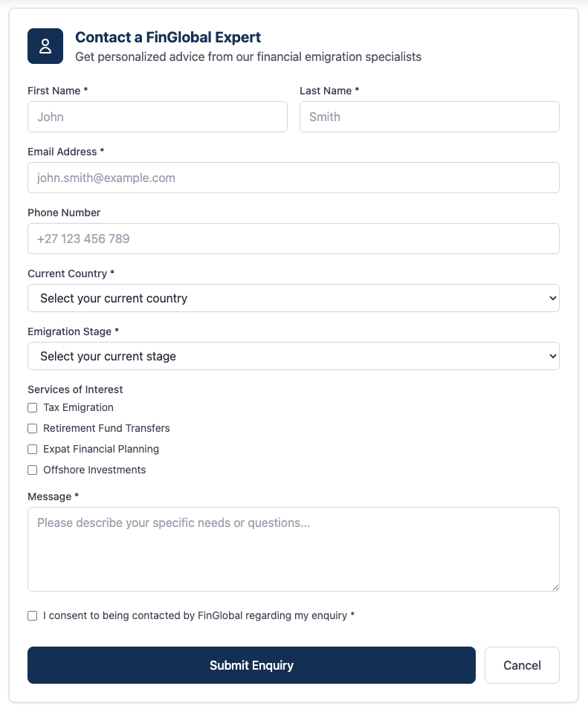Image resolution: width=588 pixels, height=712 pixels.
Task: Tick the Offshore Investments checkbox
Action: (x=32, y=470)
